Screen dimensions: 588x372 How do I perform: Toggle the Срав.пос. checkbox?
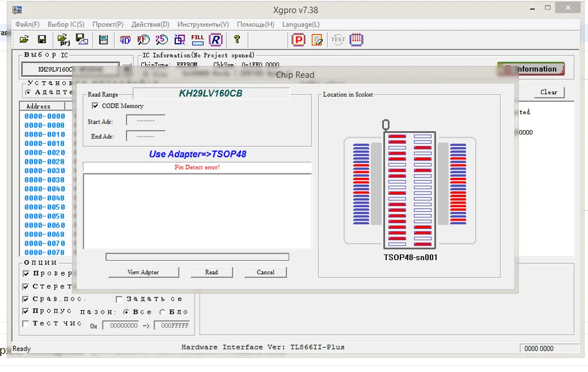pyautogui.click(x=26, y=299)
